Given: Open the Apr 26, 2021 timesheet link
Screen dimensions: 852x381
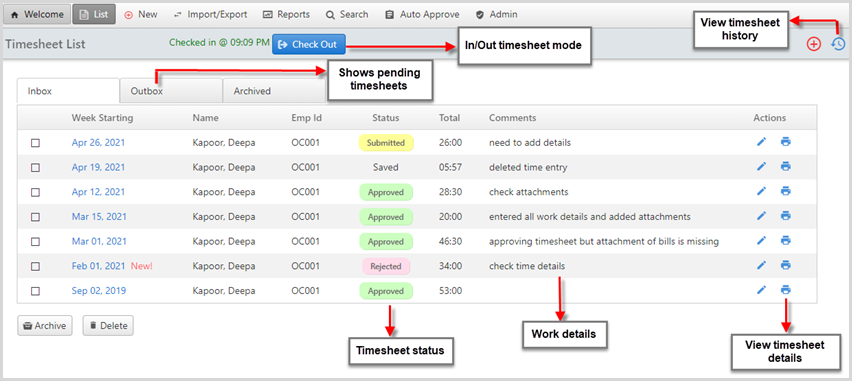Looking at the screenshot, I should [x=98, y=143].
